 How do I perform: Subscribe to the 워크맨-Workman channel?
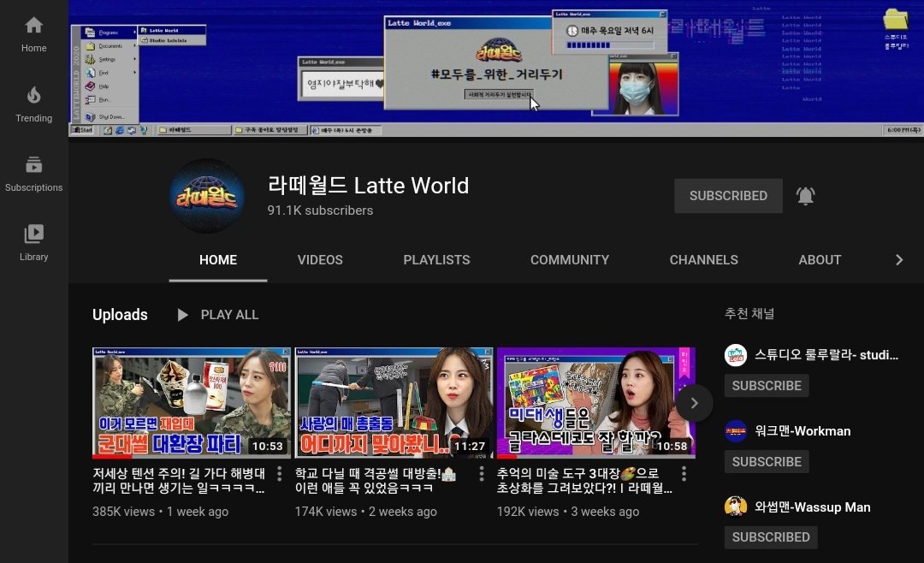pyautogui.click(x=767, y=461)
